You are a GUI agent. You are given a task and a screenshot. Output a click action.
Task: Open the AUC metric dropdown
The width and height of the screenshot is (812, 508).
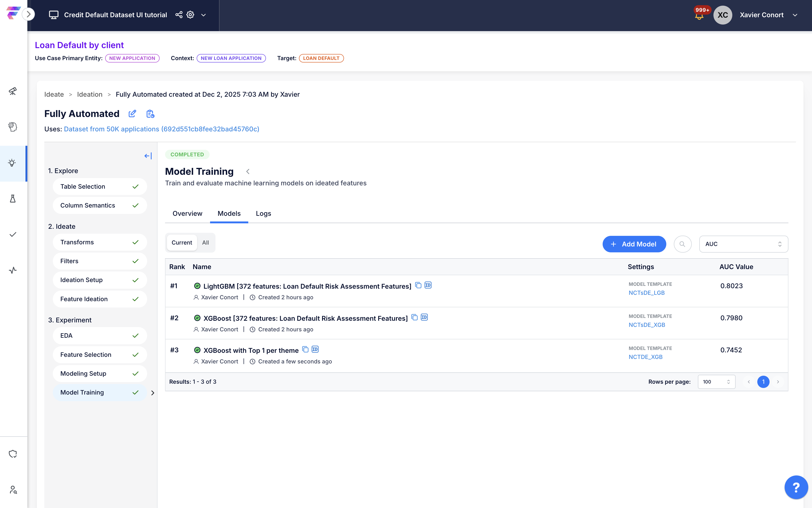[x=743, y=244]
